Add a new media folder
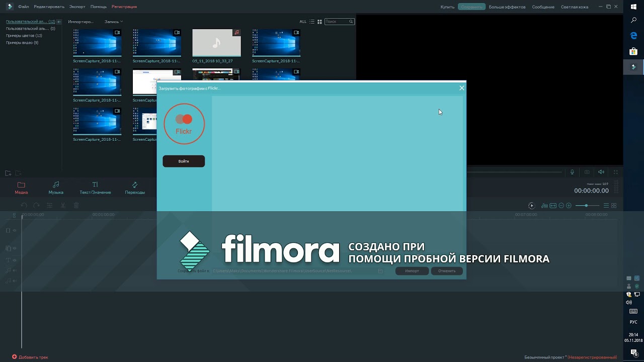This screenshot has width=644, height=362. click(8, 173)
